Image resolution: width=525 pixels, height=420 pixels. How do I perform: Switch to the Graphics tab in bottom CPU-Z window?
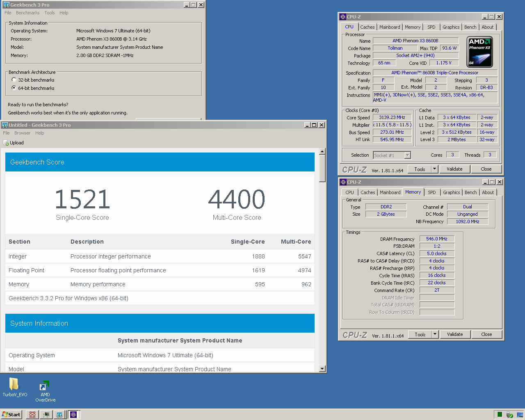(452, 192)
